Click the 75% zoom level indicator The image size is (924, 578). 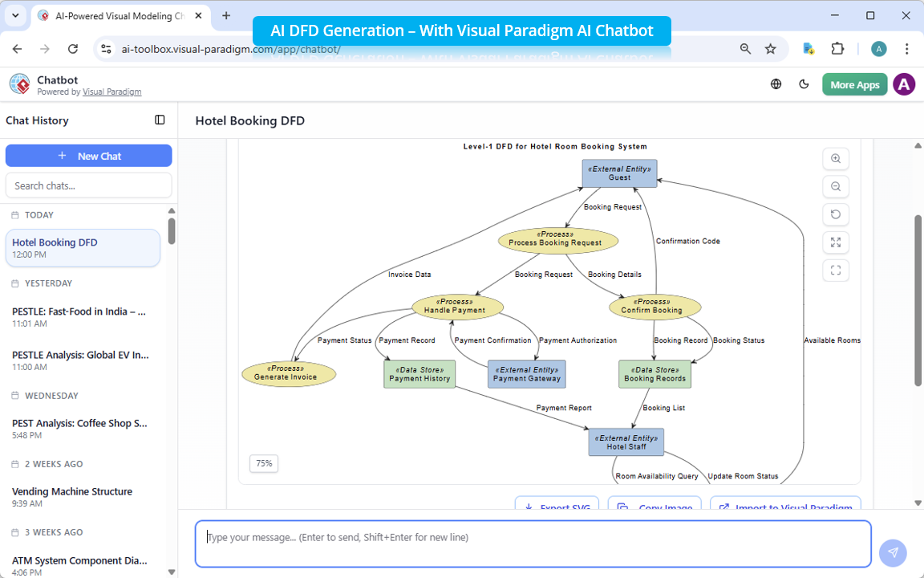[263, 463]
